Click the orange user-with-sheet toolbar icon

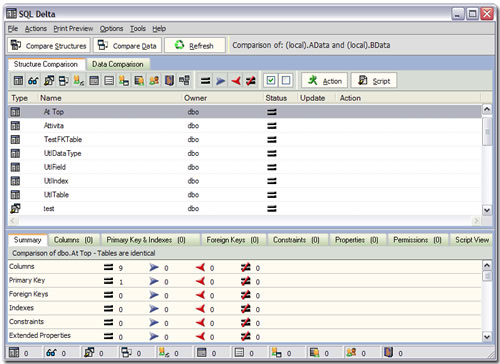coord(139,81)
